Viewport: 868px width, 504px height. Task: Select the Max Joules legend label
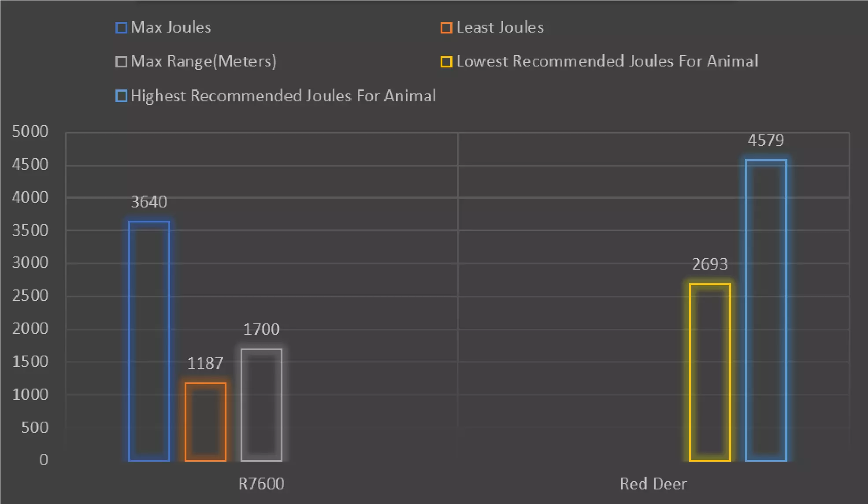[171, 27]
